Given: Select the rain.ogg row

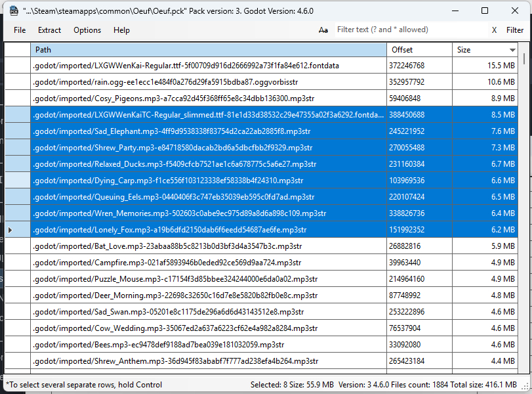Looking at the screenshot, I should [x=208, y=82].
